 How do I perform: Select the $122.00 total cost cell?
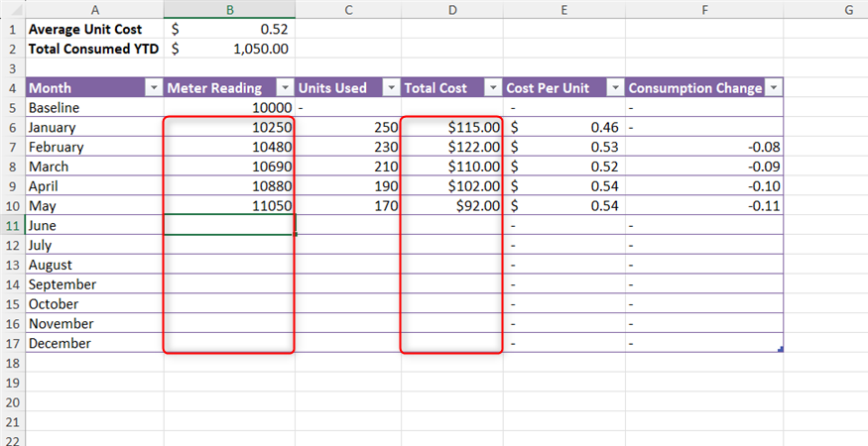click(x=452, y=147)
